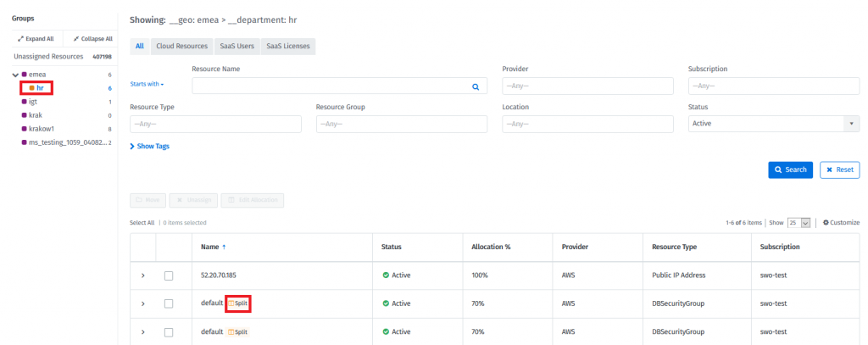Click the purple igt group marker

(25, 102)
